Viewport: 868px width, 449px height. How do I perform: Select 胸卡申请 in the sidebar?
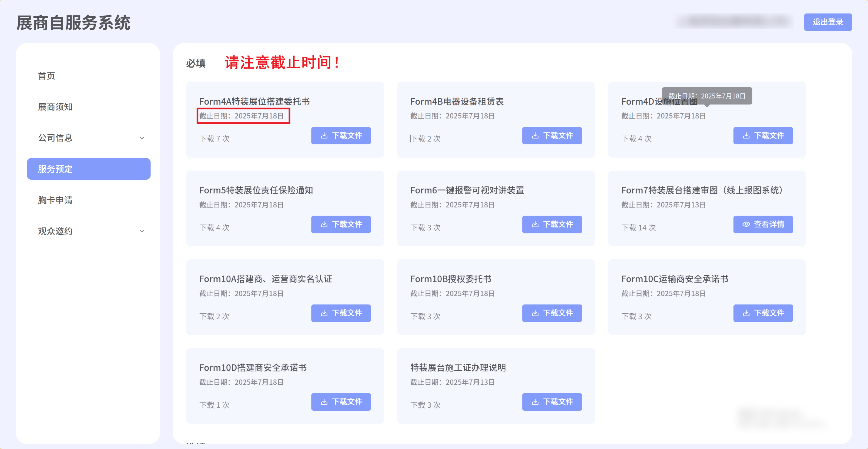point(55,200)
